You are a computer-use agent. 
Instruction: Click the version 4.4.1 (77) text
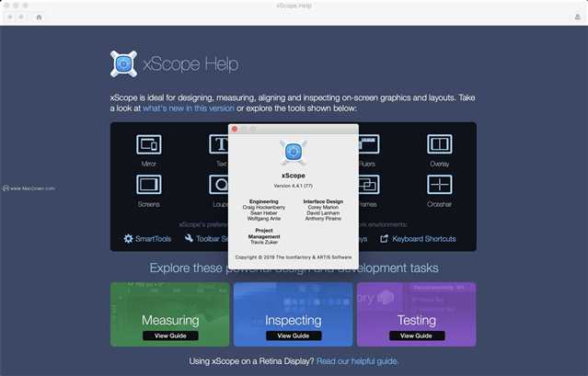tap(294, 186)
